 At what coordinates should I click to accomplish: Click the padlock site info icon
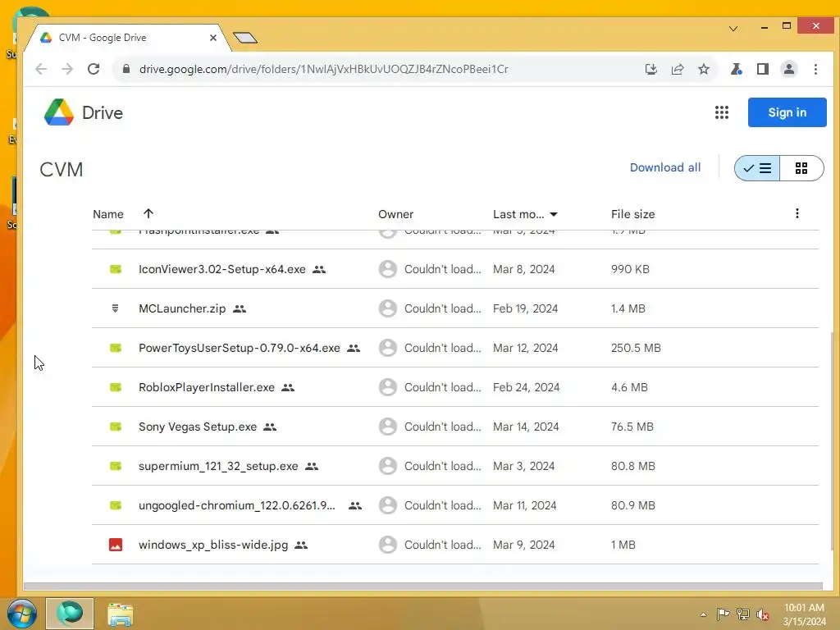126,69
